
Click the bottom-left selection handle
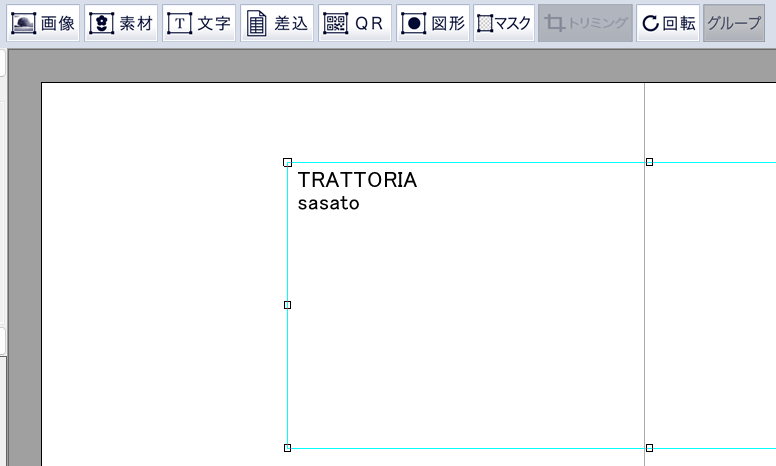(288, 448)
